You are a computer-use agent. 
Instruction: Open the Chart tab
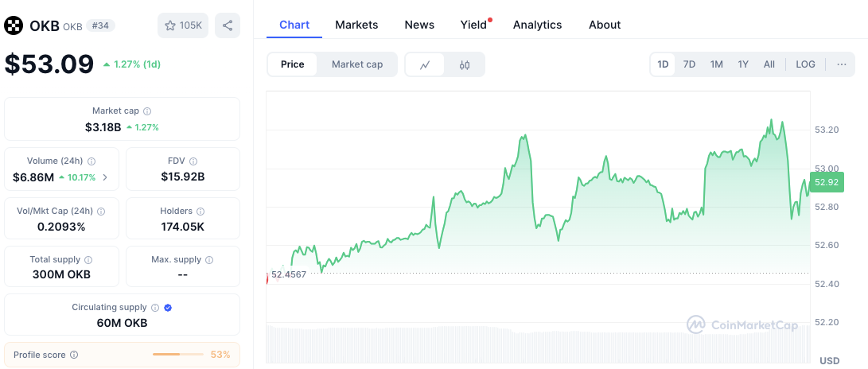pos(294,25)
